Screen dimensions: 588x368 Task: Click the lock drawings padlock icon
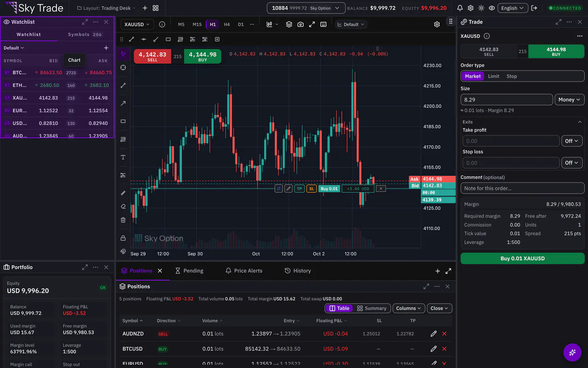point(123,238)
